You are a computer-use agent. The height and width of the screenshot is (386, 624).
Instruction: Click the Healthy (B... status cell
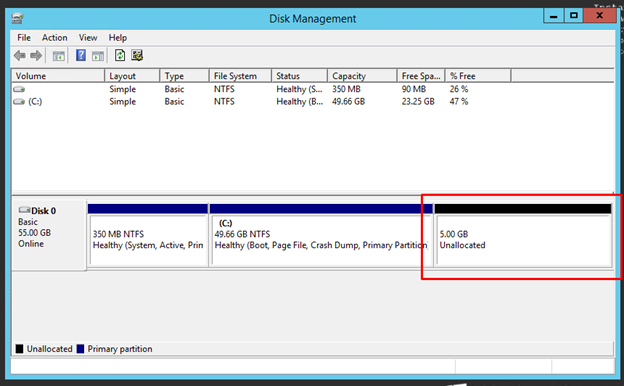click(x=300, y=101)
